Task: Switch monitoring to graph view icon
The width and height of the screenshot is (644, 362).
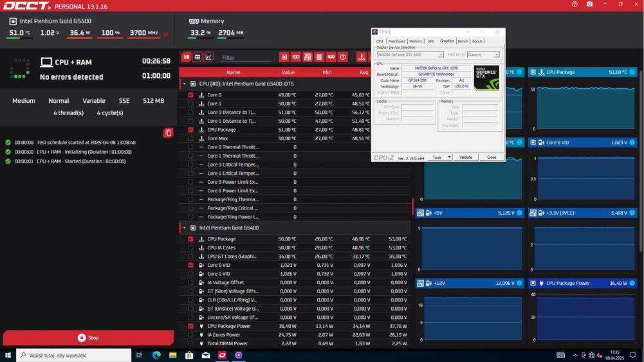Action: click(x=208, y=57)
